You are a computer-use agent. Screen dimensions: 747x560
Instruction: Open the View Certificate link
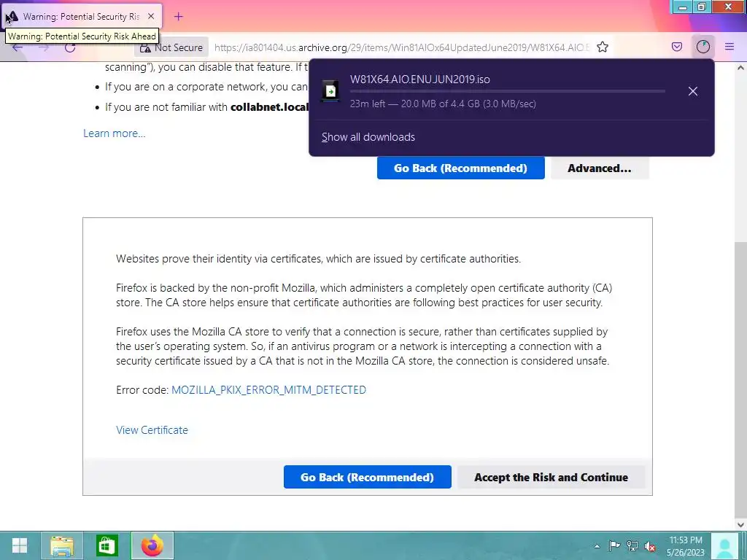pos(152,430)
